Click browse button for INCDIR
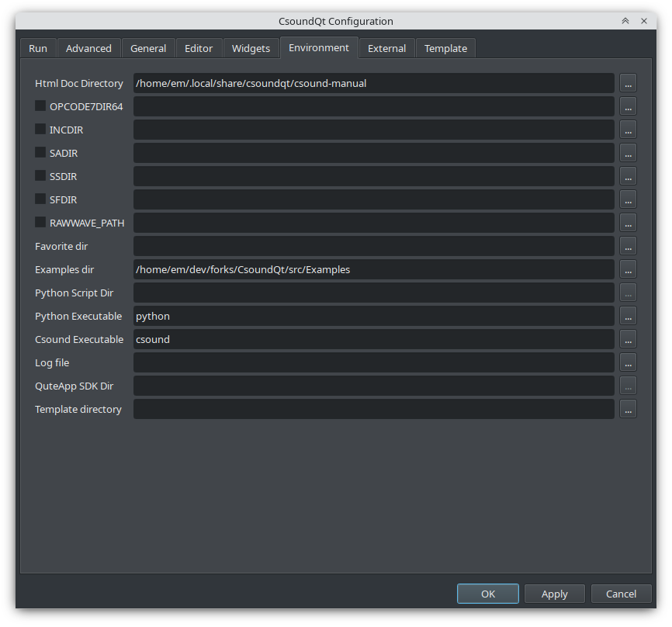 tap(628, 130)
